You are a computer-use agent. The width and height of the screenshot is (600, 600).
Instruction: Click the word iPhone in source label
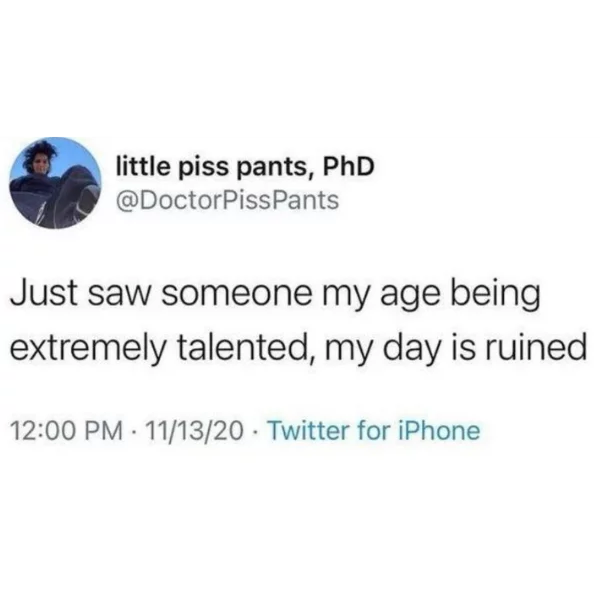[439, 430]
